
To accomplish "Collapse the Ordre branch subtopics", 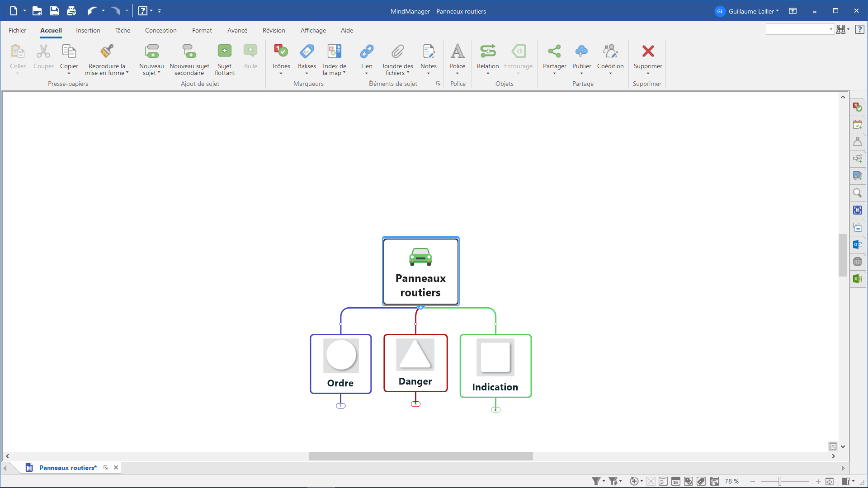I will click(x=341, y=406).
